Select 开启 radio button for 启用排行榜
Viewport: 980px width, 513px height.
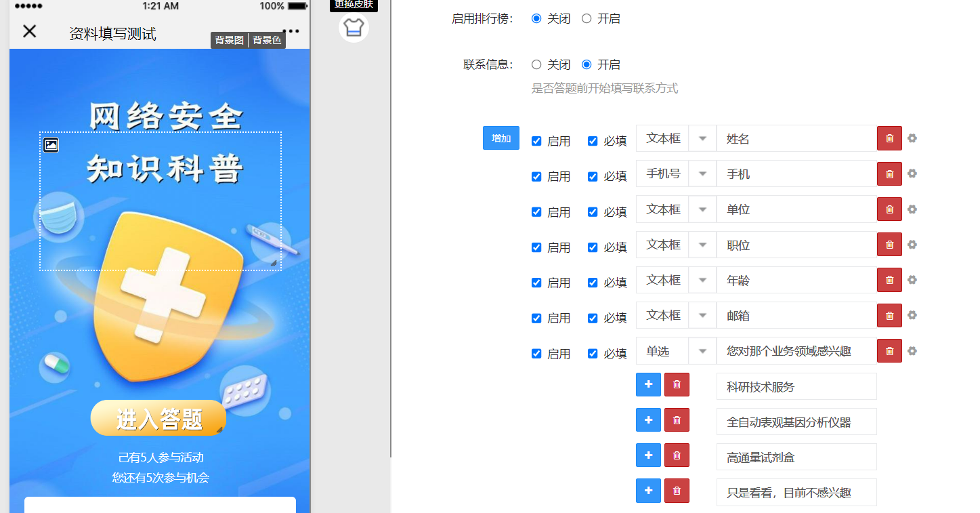tap(587, 18)
